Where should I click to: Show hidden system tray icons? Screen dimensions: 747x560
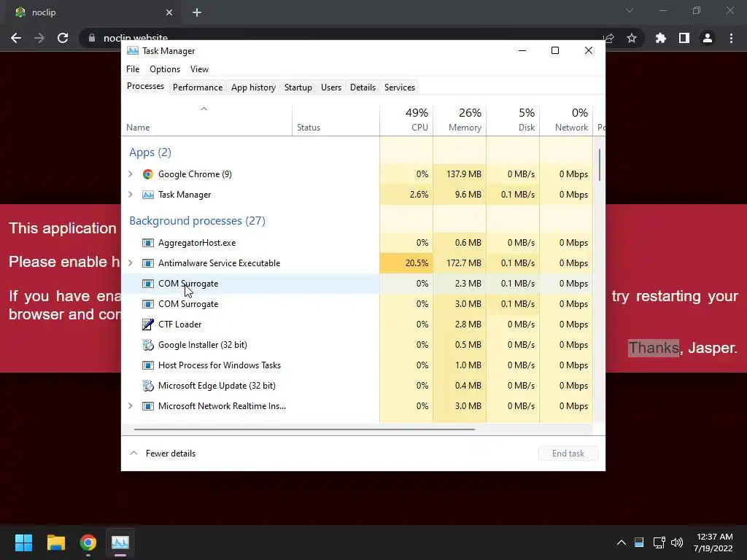pos(622,542)
